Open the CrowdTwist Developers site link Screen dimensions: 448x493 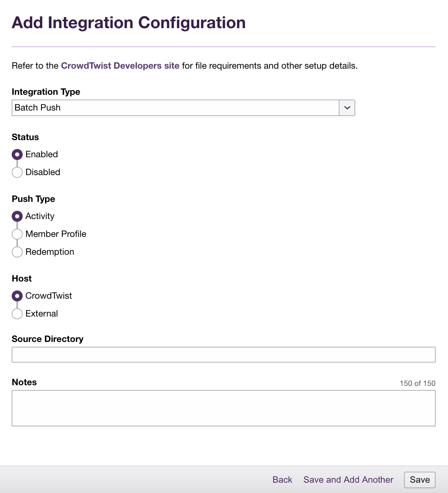[120, 66]
